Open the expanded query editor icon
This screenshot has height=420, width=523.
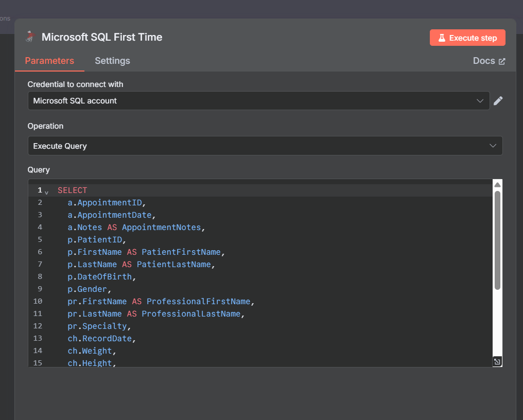497,362
